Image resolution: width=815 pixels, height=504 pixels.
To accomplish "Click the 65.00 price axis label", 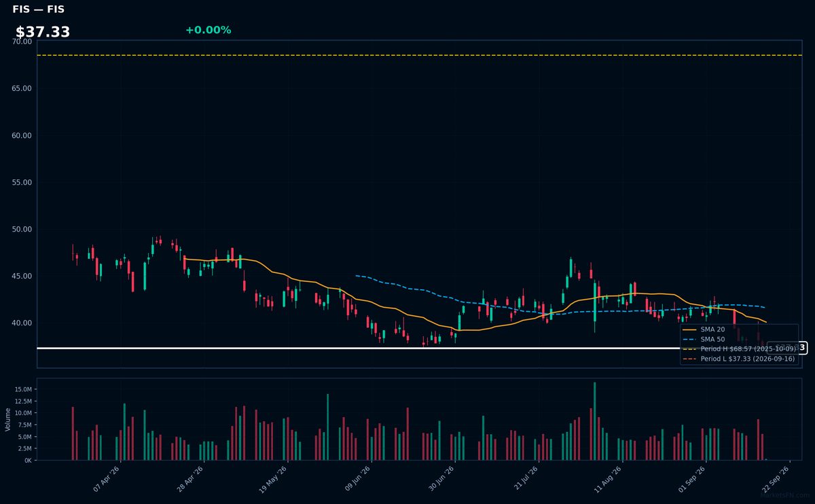I will [x=22, y=88].
